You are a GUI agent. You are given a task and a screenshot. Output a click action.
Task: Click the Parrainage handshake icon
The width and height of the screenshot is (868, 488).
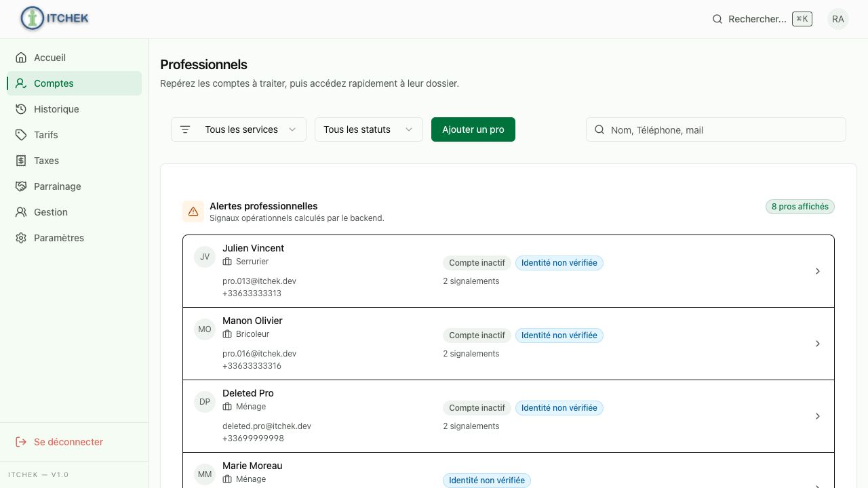(21, 186)
